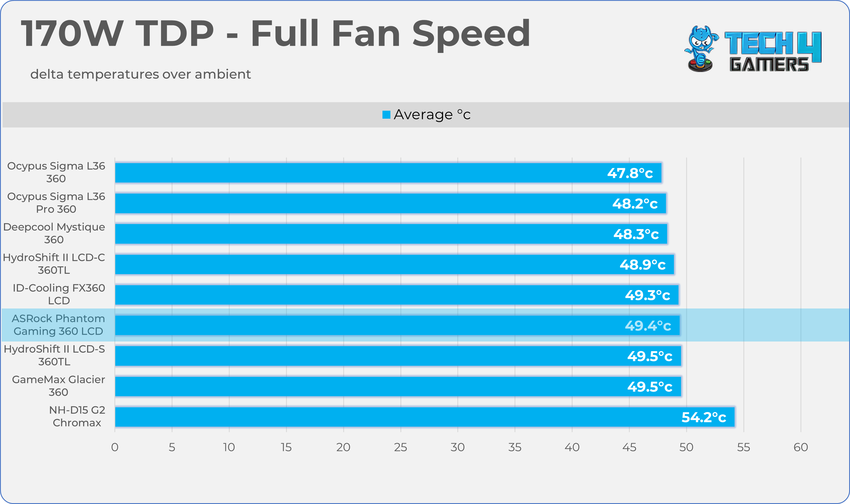Click the 49.4°c highlighted bar value
Screen dimensions: 850x504
[x=648, y=325]
